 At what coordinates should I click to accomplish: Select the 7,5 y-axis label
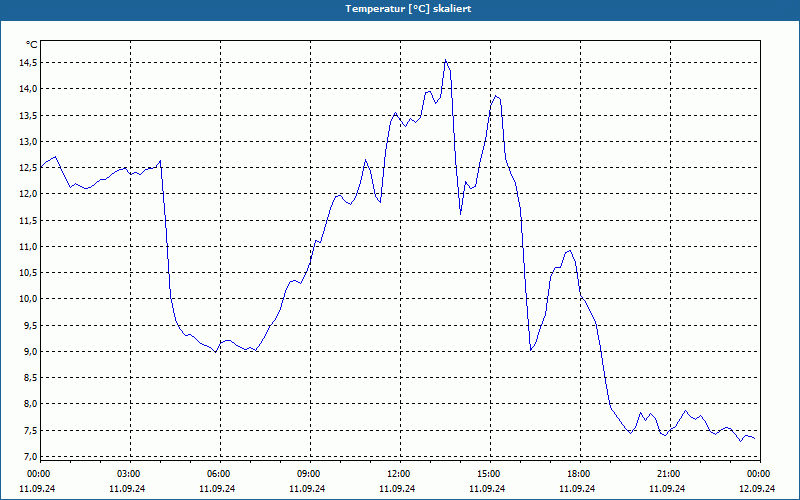click(30, 430)
